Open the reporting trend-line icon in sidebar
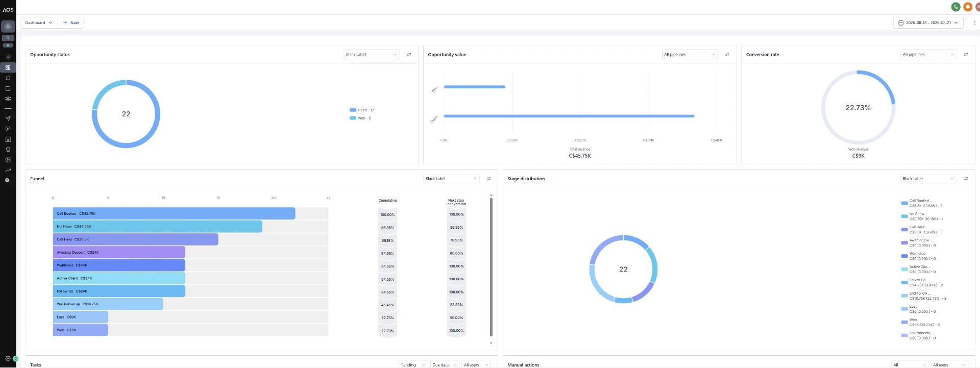The image size is (980, 368). [x=8, y=170]
